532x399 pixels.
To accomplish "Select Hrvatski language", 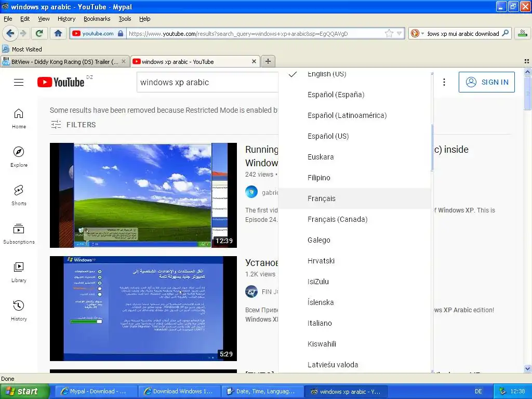I will [355, 261].
